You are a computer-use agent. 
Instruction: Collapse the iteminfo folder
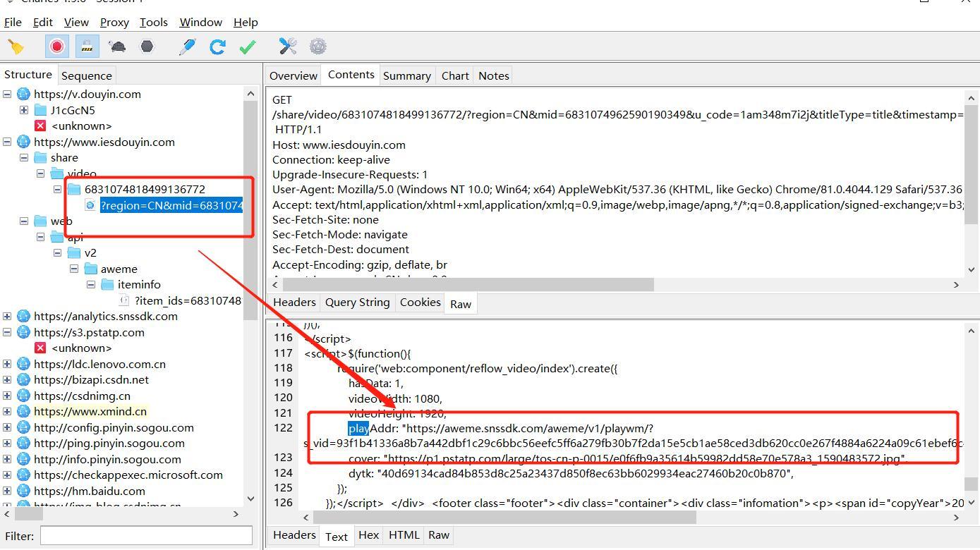(91, 284)
